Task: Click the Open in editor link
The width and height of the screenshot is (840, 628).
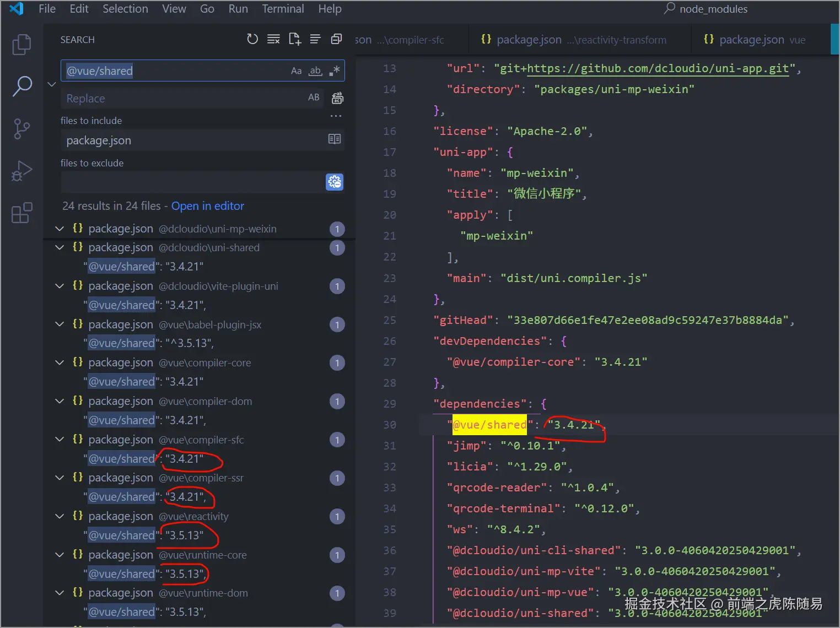Action: 208,206
